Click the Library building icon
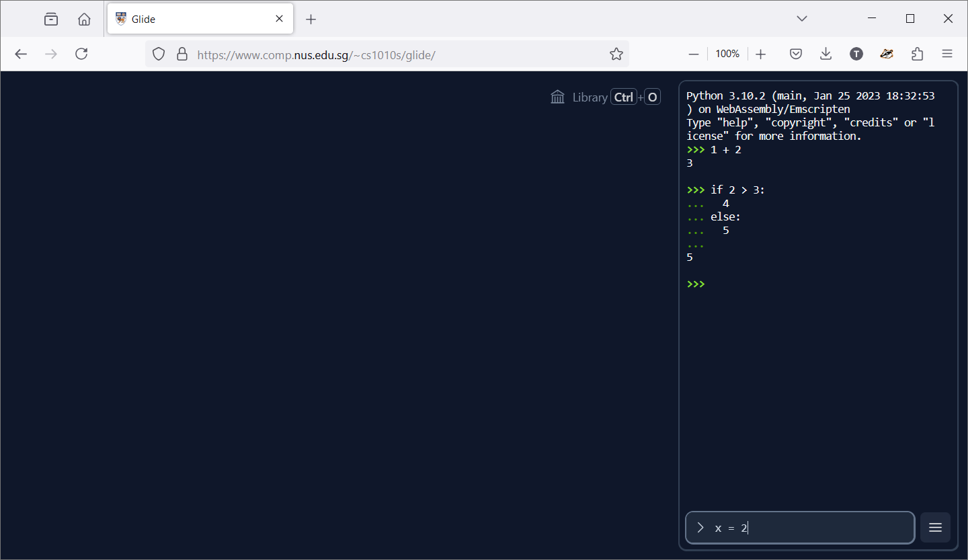Screen dimensions: 968x560 click(557, 97)
